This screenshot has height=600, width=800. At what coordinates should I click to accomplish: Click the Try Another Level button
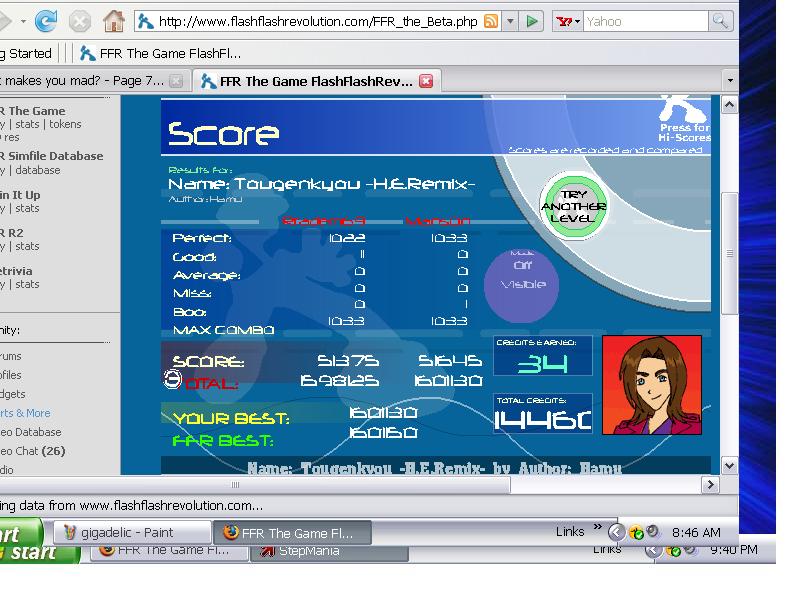(x=574, y=206)
